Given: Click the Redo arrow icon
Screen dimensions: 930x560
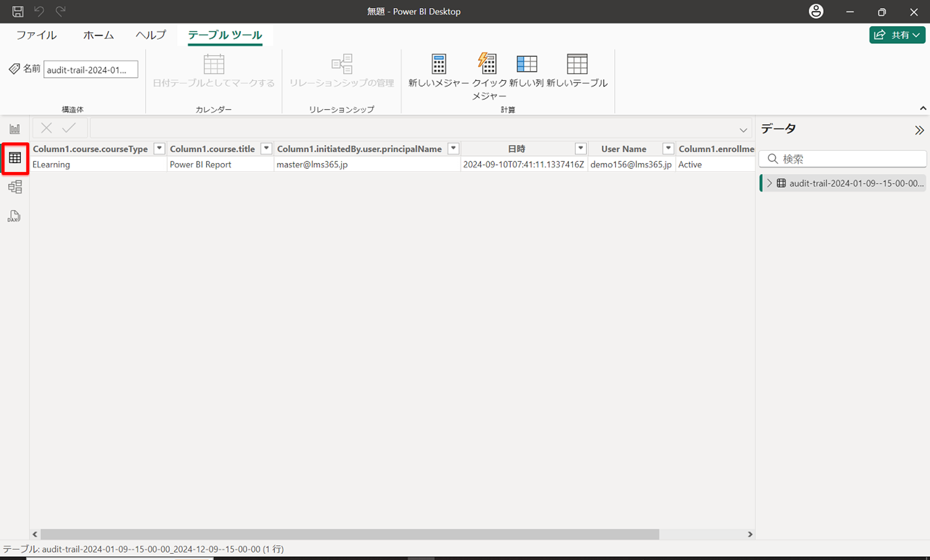Looking at the screenshot, I should pyautogui.click(x=60, y=11).
